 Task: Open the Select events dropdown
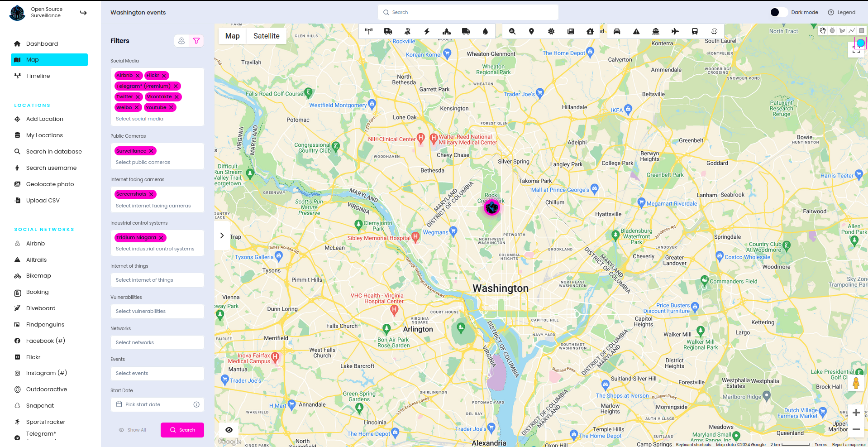point(157,373)
